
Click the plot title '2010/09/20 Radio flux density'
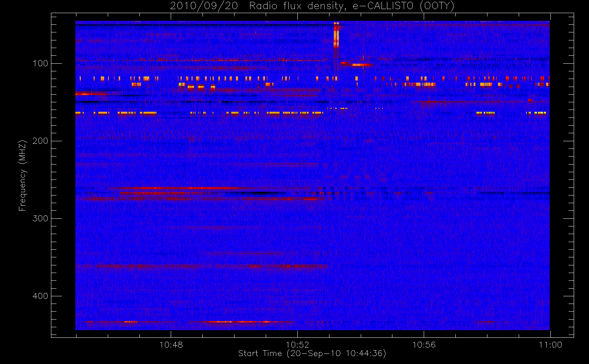[x=312, y=6]
